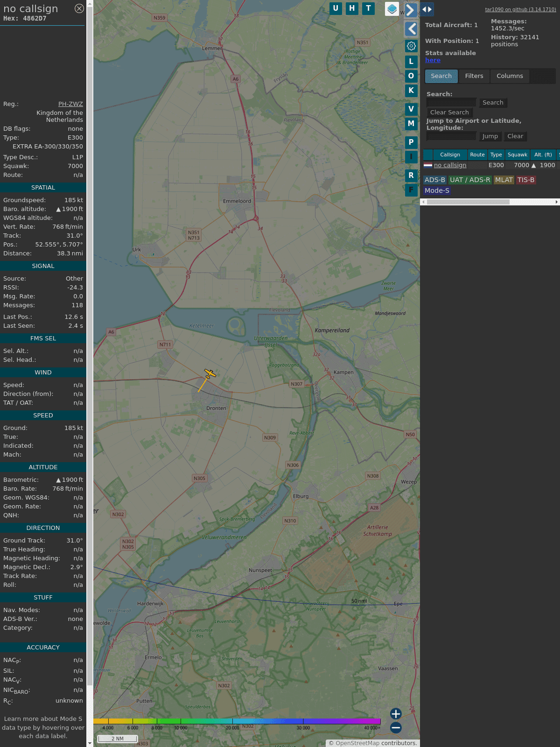Image resolution: width=560 pixels, height=747 pixels.
Task: Click the right chevron sidebar button
Action: pos(411,10)
